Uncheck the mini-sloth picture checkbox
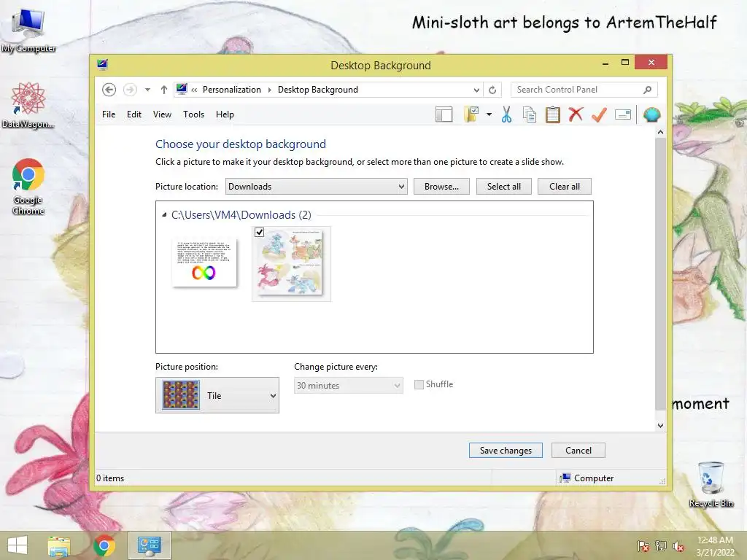This screenshot has width=747, height=560. pyautogui.click(x=259, y=232)
